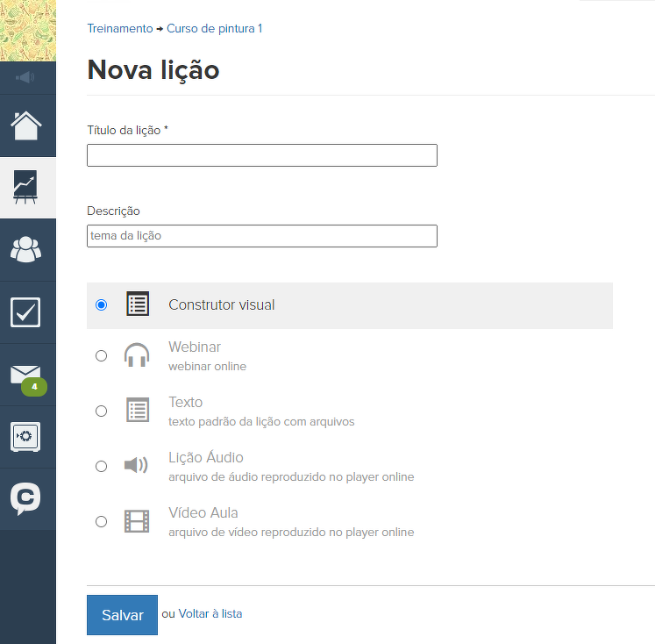Choose the Vídeo Aula radio option
Image resolution: width=655 pixels, height=644 pixels.
(102, 521)
